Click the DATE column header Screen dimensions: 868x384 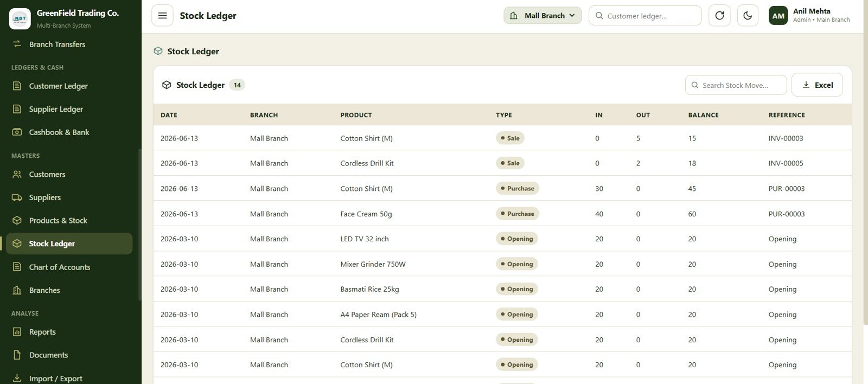coord(169,115)
